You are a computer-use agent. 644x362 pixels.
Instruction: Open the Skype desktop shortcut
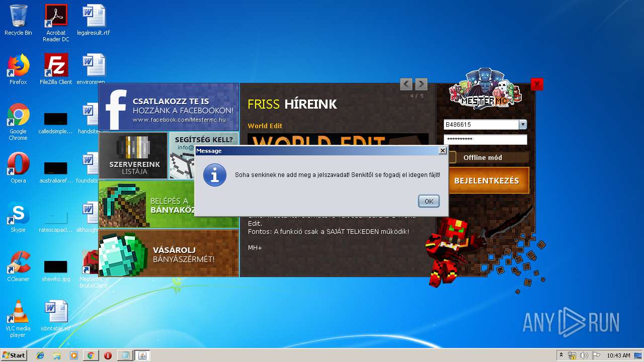(x=18, y=217)
